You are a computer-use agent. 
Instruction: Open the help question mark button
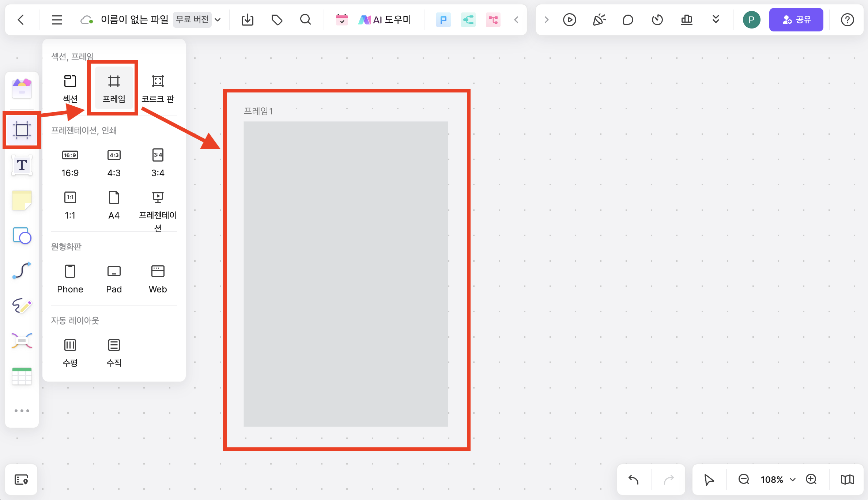pyautogui.click(x=847, y=20)
